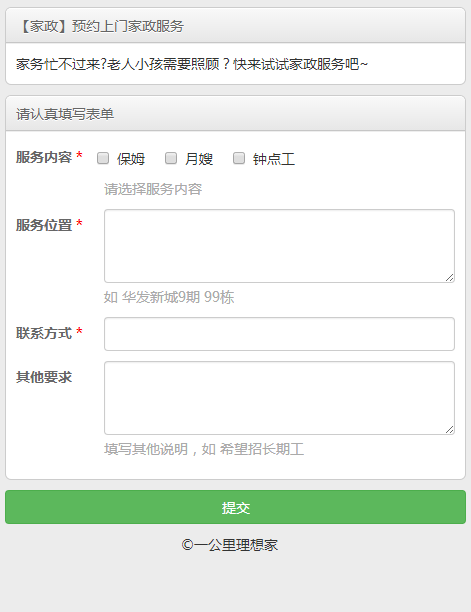The image size is (471, 612).
Task: Click the 【家政】预约上门家政服务 header
Action: tap(101, 26)
